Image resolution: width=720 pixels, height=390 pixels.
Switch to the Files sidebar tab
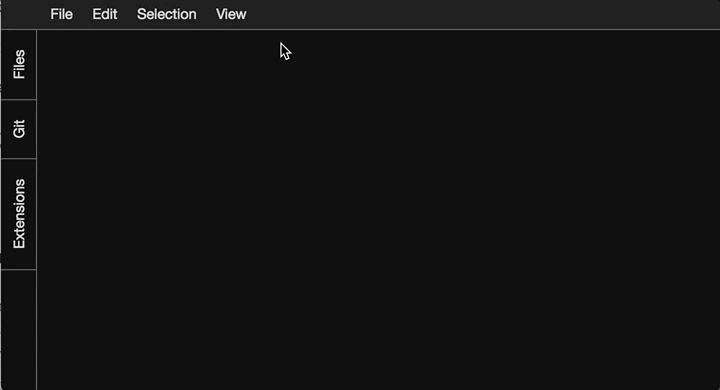19,65
